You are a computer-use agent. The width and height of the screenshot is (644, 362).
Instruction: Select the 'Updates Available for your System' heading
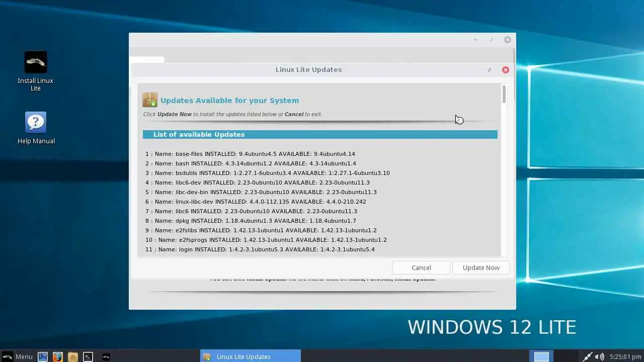click(229, 101)
